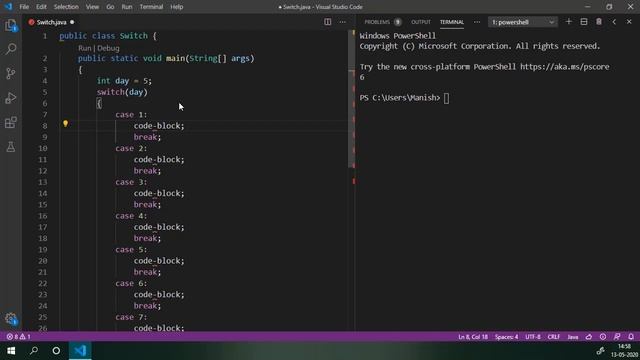Open the 1: powershell terminal dropdown
The width and height of the screenshot is (640, 360).
pos(522,22)
